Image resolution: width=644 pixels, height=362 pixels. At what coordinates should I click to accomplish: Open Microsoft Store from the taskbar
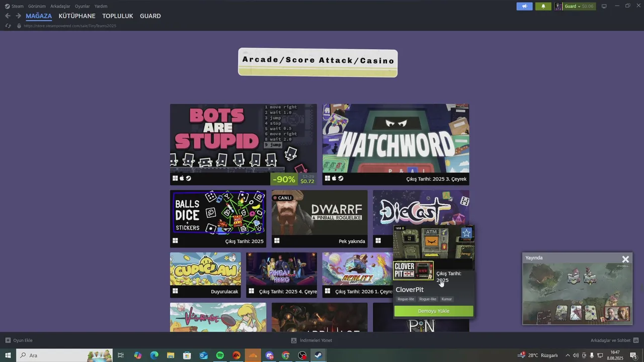pos(187,355)
